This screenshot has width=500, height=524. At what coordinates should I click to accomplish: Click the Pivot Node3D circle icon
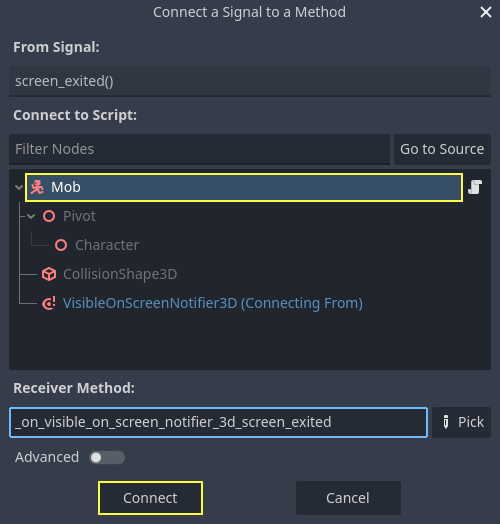(x=49, y=216)
